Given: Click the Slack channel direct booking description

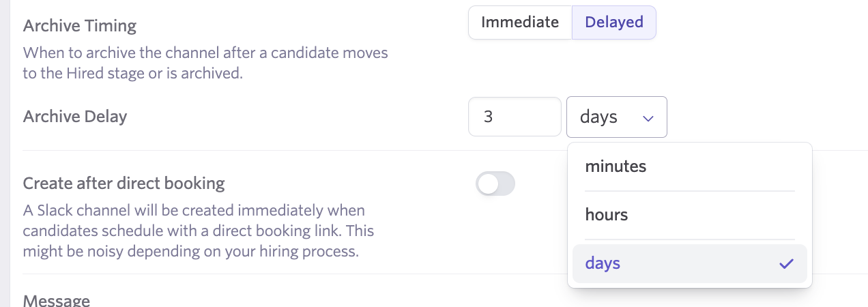Looking at the screenshot, I should click(198, 231).
